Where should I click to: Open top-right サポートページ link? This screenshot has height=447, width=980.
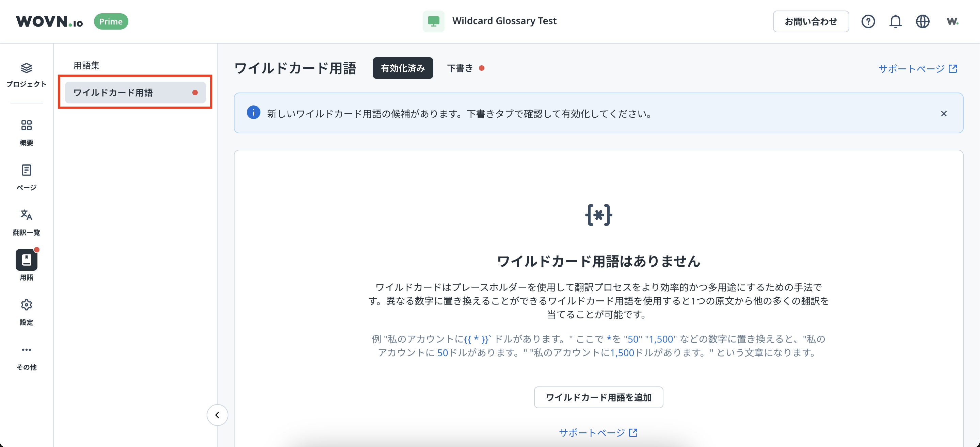point(917,69)
